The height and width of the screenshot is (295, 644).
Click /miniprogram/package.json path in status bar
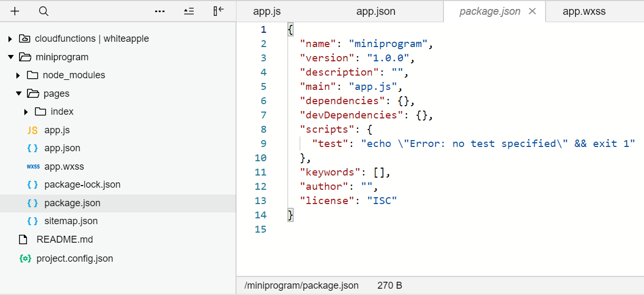click(302, 285)
